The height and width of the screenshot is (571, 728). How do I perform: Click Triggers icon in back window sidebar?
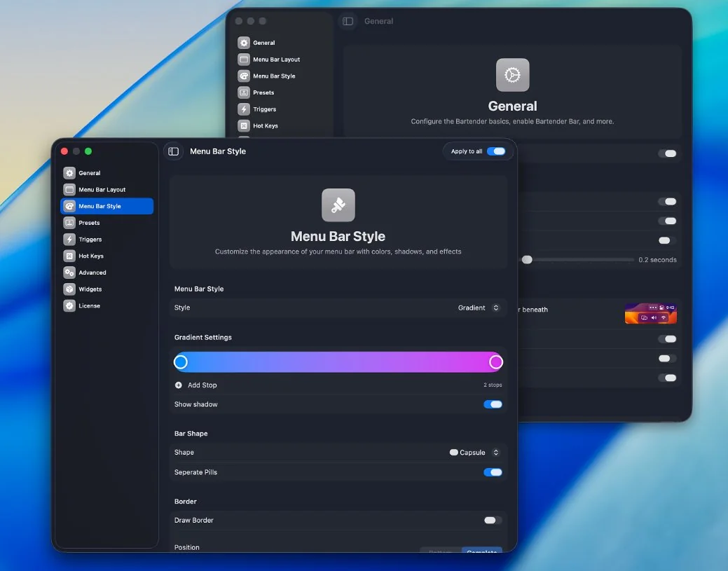244,109
